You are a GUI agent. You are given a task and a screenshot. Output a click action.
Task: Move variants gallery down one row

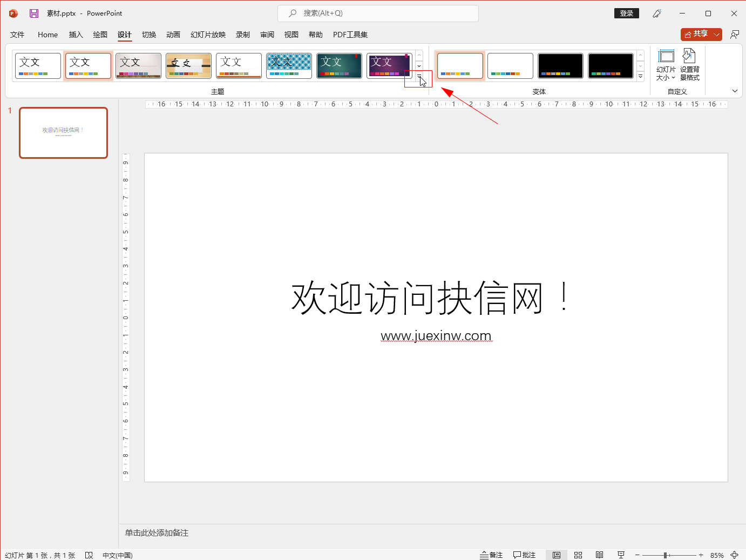pyautogui.click(x=641, y=66)
